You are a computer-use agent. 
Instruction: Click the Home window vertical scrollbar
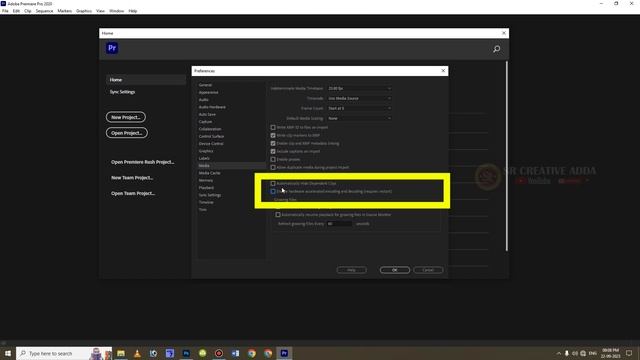pyautogui.click(x=507, y=156)
